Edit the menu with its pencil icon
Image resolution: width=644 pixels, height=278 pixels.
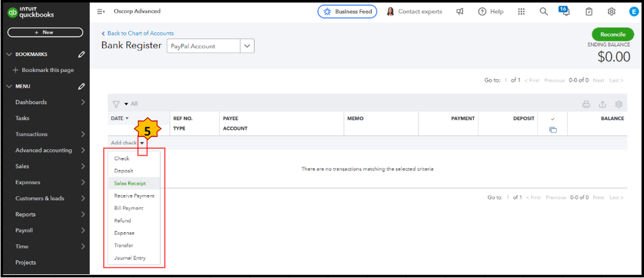pos(81,86)
